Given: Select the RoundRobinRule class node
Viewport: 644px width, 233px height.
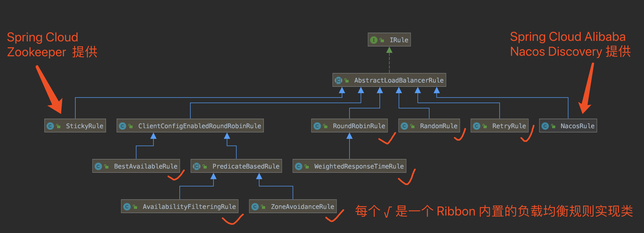Looking at the screenshot, I should click(349, 126).
